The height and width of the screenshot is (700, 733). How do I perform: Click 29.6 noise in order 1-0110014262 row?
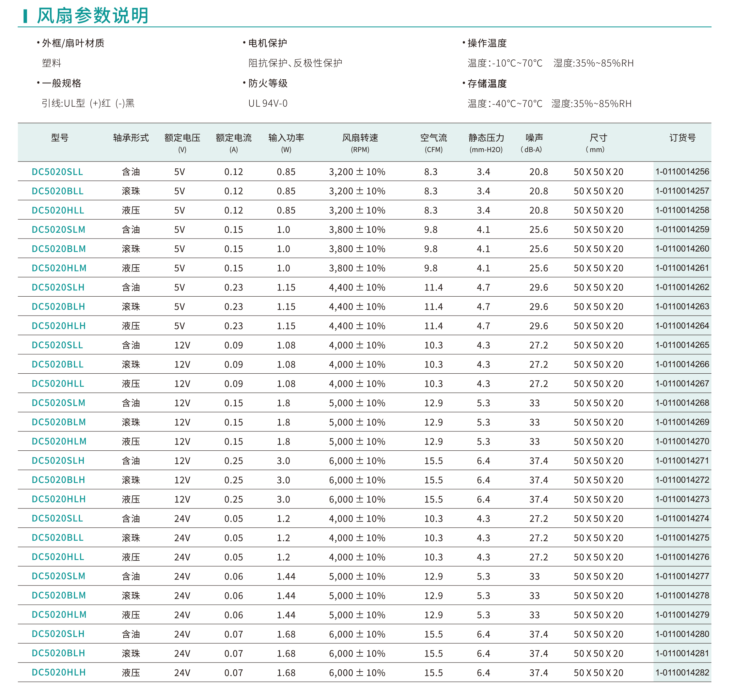click(x=538, y=287)
